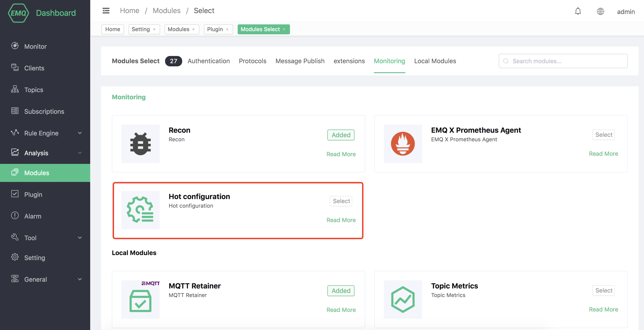Viewport: 644px width, 330px height.
Task: Open language globe icon
Action: click(600, 11)
